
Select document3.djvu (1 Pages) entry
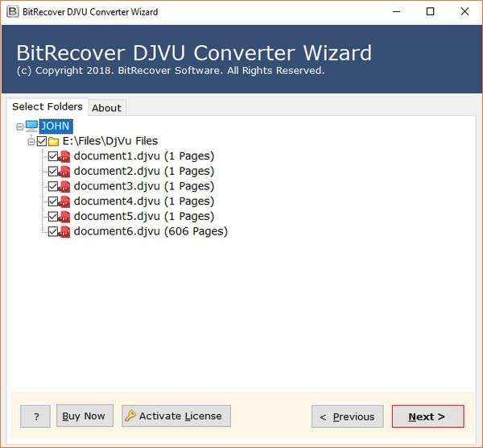pos(144,186)
